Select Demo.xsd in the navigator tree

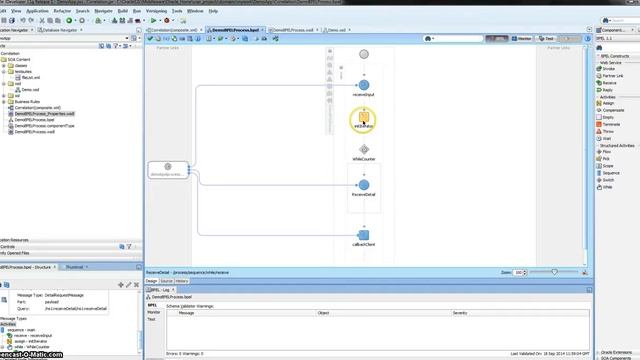coord(30,89)
